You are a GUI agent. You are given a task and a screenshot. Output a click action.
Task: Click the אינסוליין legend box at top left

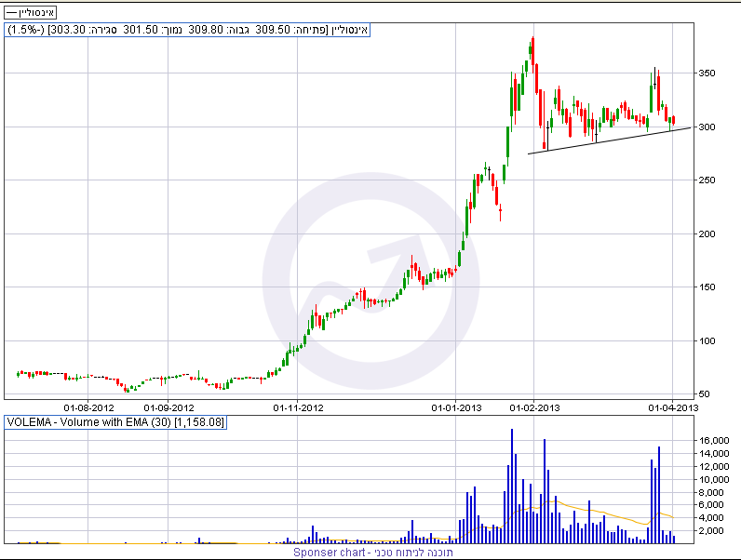click(x=30, y=12)
